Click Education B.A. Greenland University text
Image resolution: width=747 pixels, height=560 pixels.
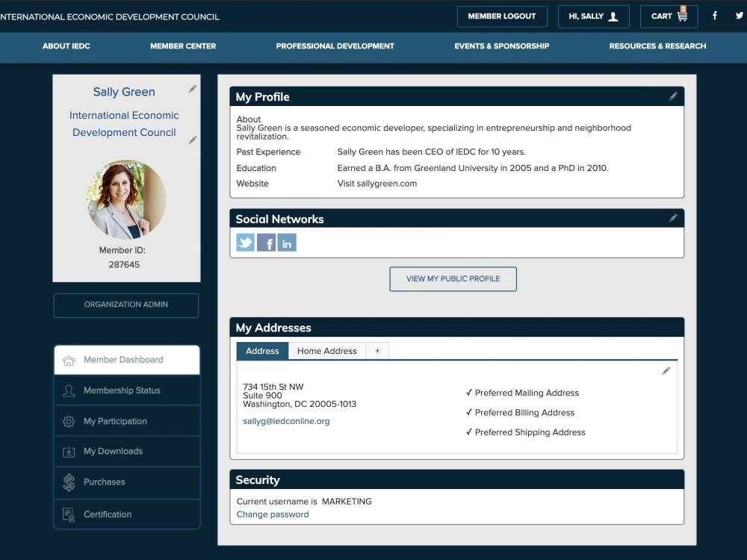tap(473, 168)
